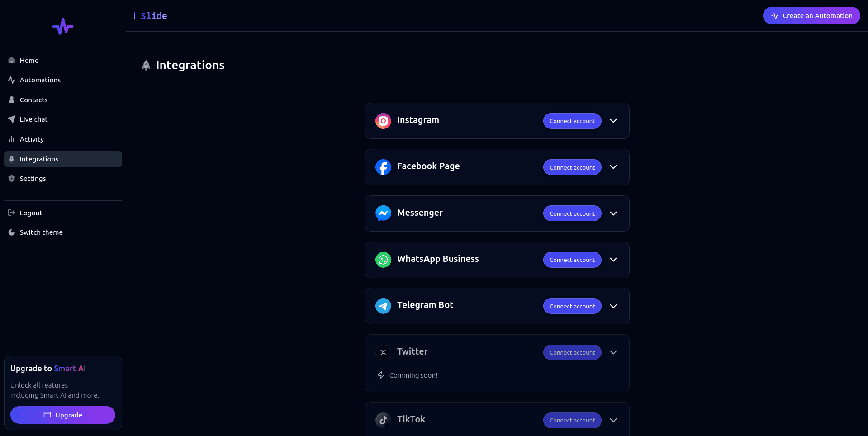Select the Messenger integration icon
This screenshot has width=868, height=436.
click(383, 213)
